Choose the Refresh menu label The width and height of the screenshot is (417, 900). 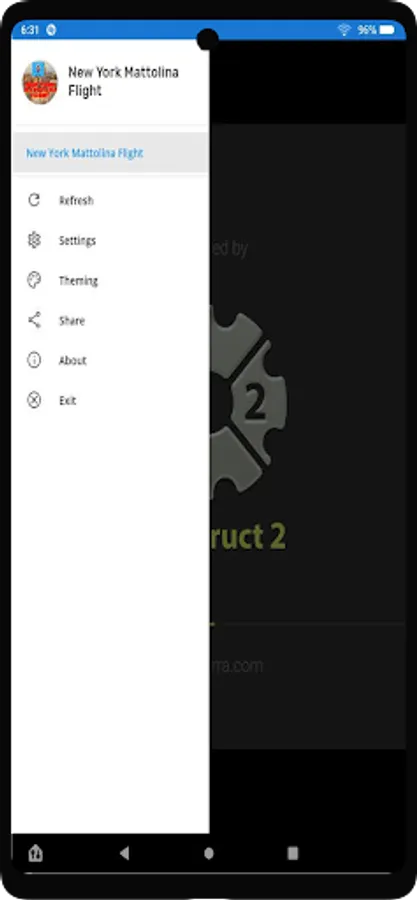coord(76,200)
